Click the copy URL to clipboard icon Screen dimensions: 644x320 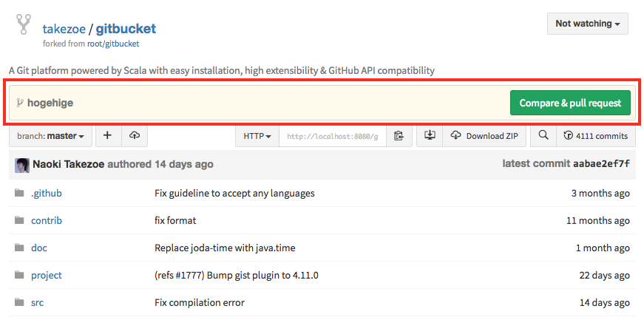[x=399, y=136]
